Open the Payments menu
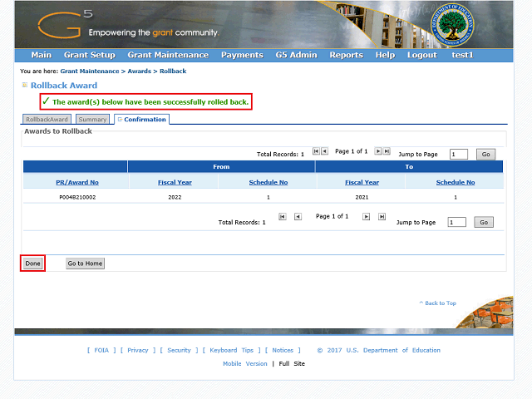Viewport: 532px width, 399px height. point(242,55)
